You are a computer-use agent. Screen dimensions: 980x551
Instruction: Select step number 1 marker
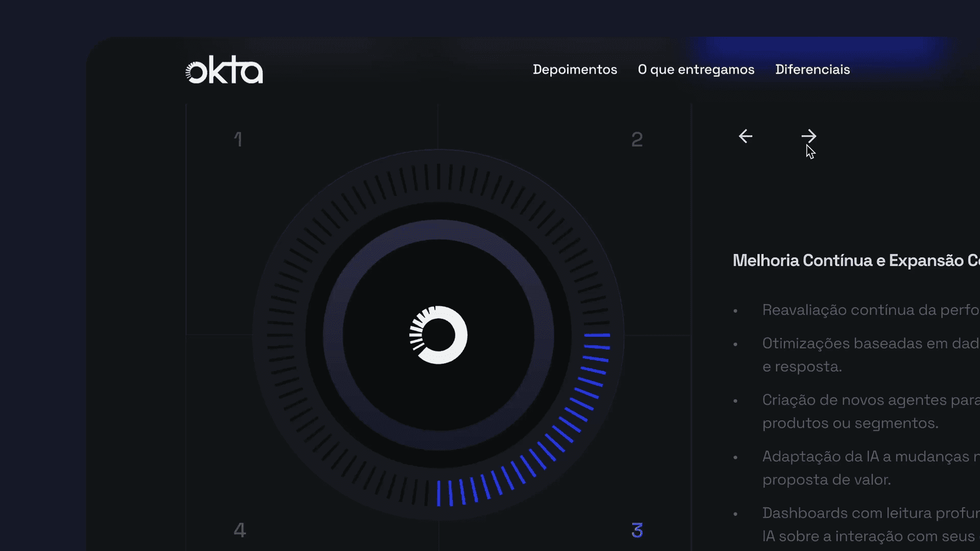[x=238, y=139]
